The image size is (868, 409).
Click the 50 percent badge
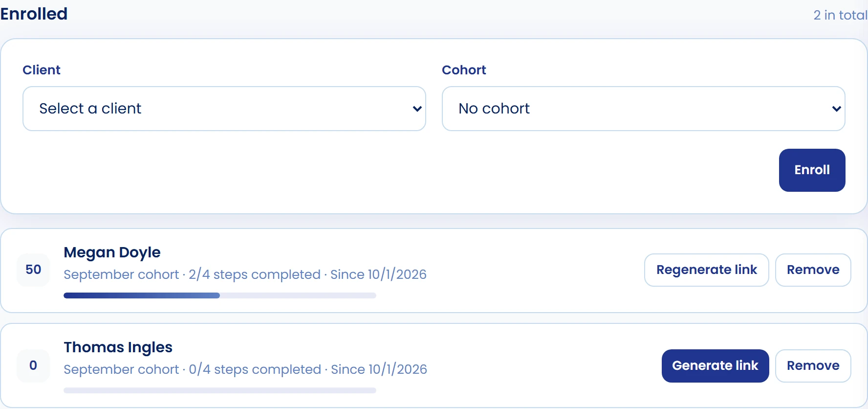click(33, 270)
